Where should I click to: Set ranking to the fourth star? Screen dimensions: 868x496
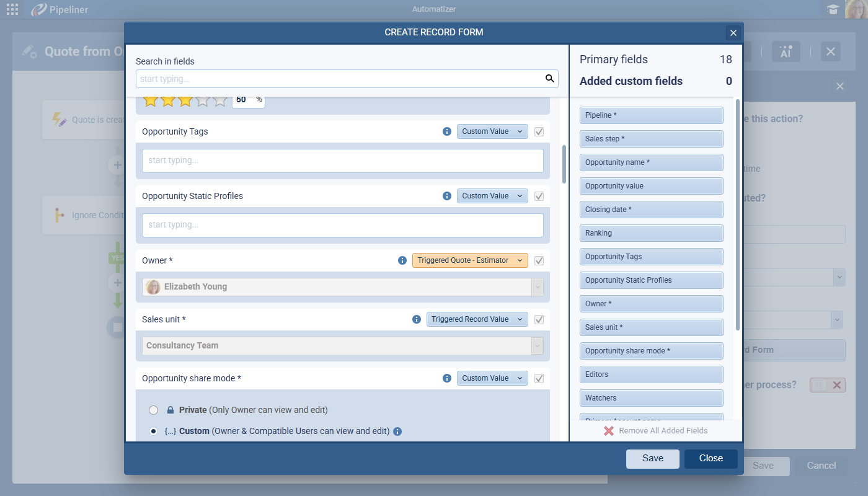tap(203, 100)
